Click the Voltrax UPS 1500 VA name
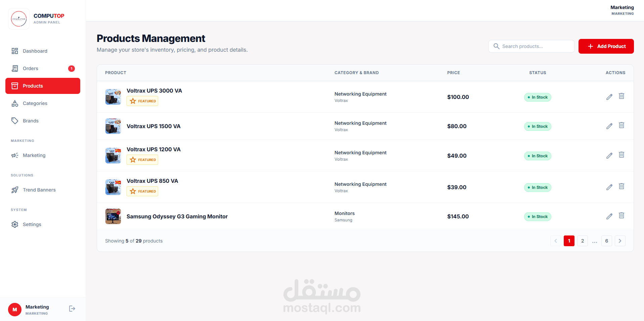 [x=153, y=126]
